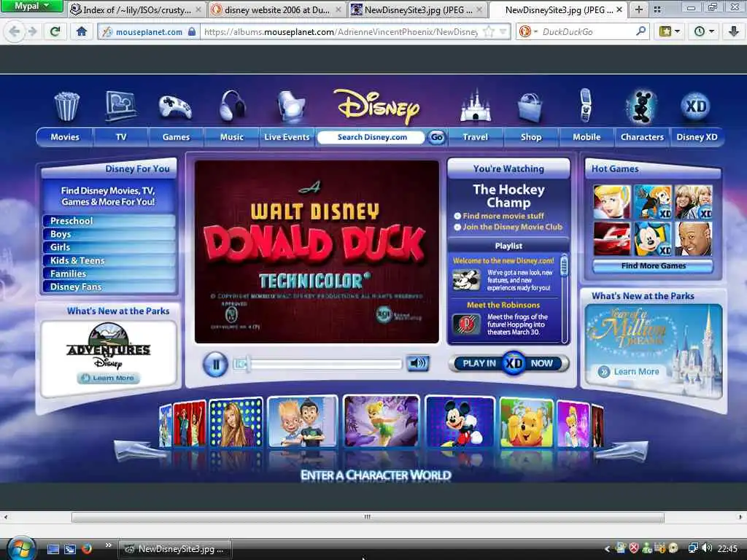Click the shopping bag Shop icon

(530, 107)
